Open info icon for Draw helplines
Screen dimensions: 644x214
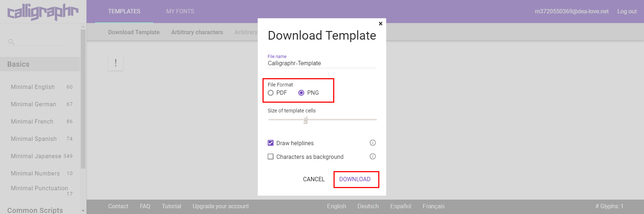pos(372,143)
